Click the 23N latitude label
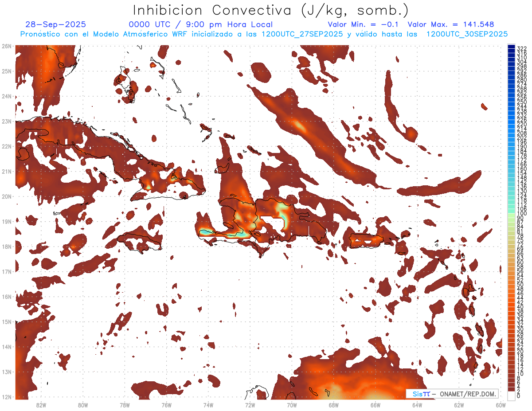Screen dimensions: 532x411 [6, 121]
